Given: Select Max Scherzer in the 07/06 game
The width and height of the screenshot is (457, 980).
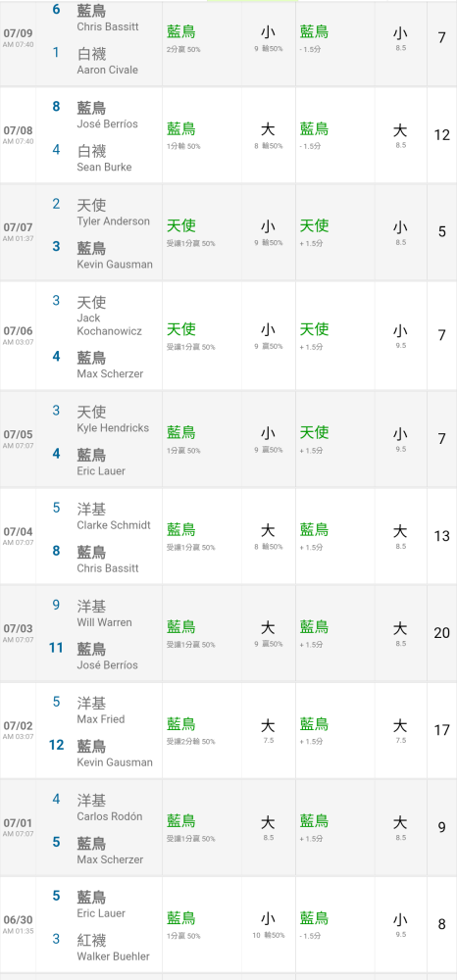Looking at the screenshot, I should (110, 373).
